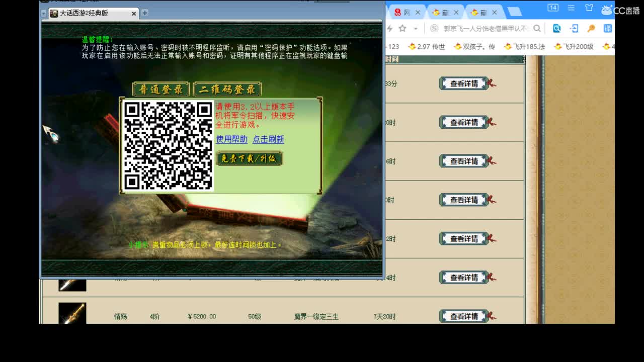Image resolution: width=644 pixels, height=362 pixels.
Task: Open the orange key password manager icon
Action: click(x=591, y=29)
